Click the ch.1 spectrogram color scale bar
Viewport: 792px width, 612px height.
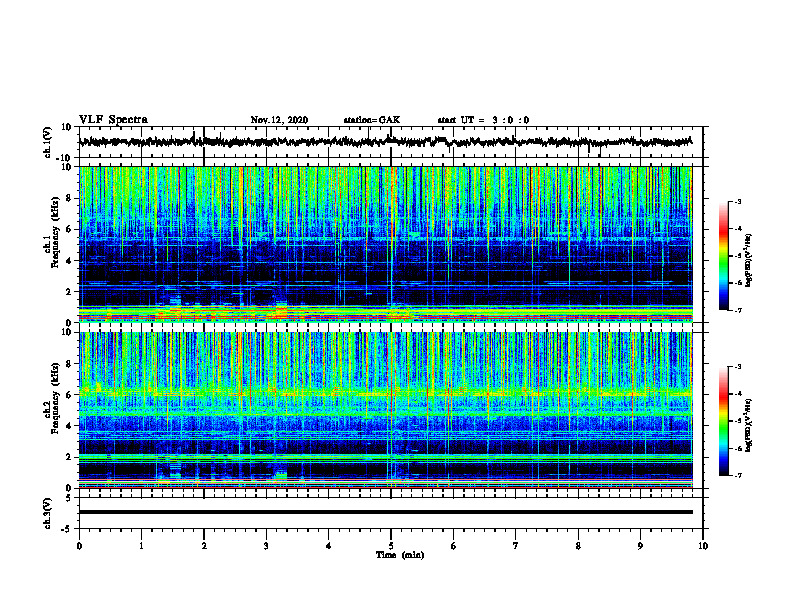tap(723, 256)
